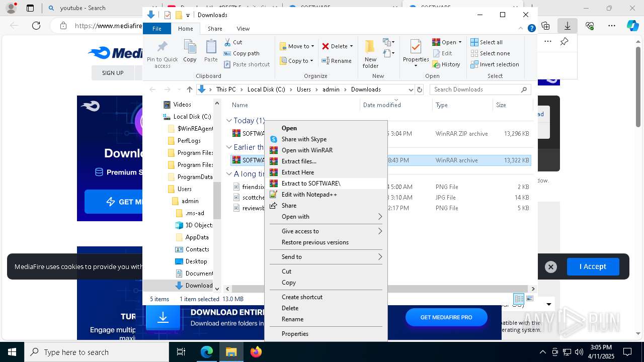The height and width of the screenshot is (362, 644).
Task: Click Select all in ribbon
Action: 487,42
